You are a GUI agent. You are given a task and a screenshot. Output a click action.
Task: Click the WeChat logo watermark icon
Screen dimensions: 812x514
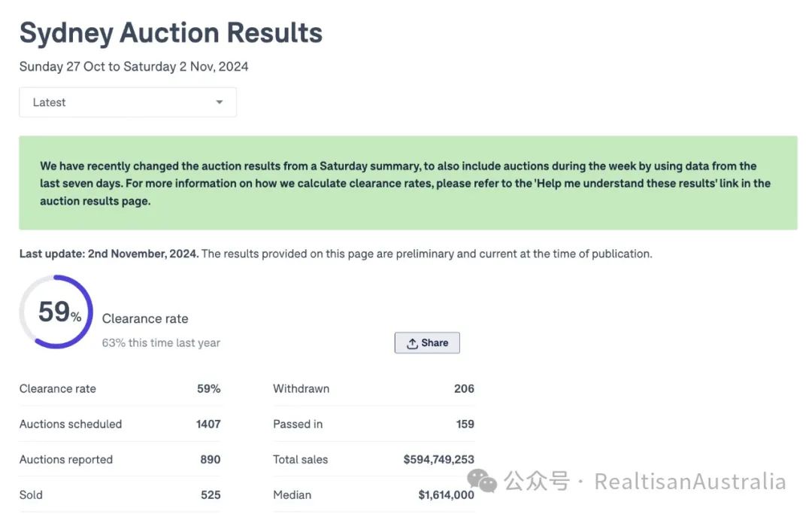[482, 481]
